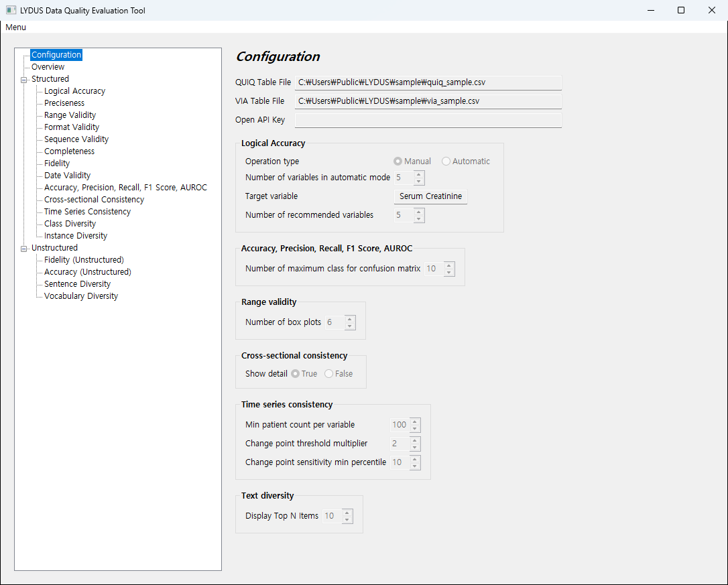Decrease change point threshold multiplier

click(x=415, y=448)
